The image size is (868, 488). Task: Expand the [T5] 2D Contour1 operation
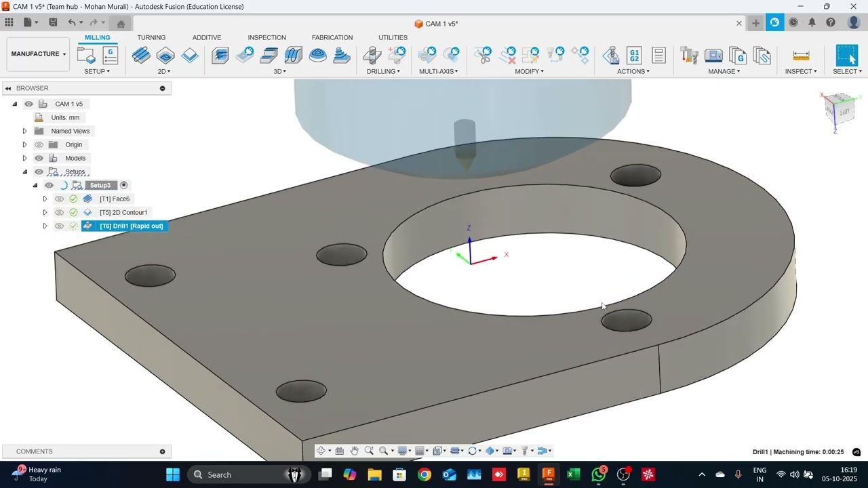45,212
